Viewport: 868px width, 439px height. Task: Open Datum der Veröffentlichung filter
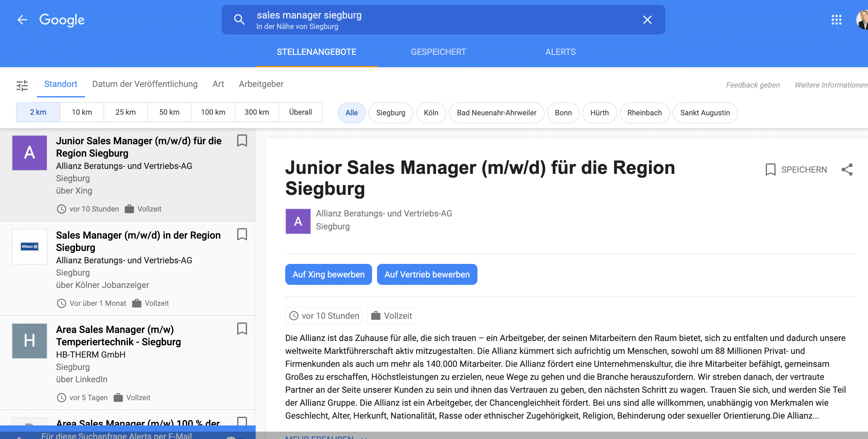coord(145,84)
